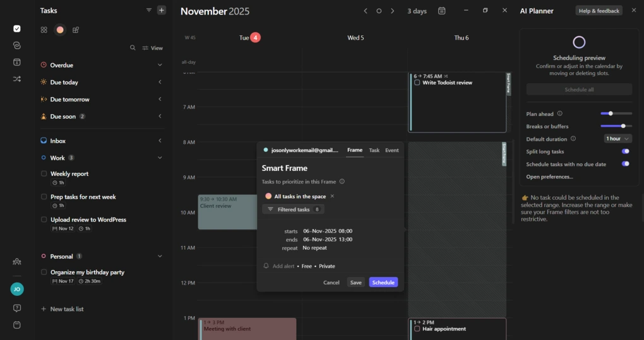Open the View options menu

coord(152,48)
